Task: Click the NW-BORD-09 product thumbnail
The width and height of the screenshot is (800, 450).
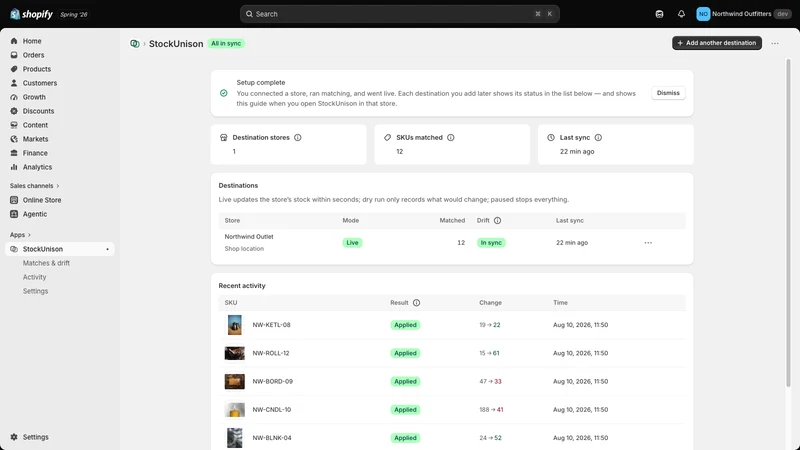Action: [235, 381]
